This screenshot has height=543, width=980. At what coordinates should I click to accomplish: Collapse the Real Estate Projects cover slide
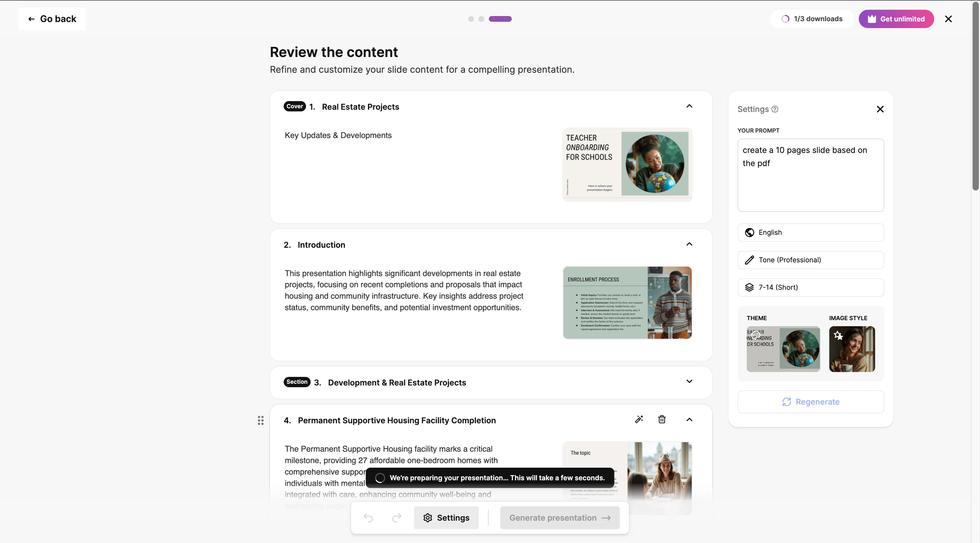tap(689, 106)
